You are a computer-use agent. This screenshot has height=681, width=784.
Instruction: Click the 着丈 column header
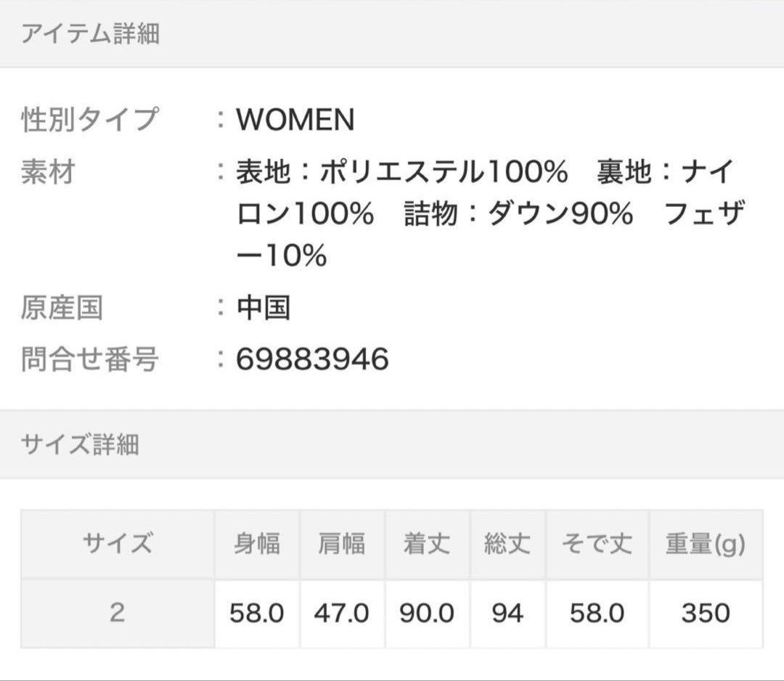427,544
